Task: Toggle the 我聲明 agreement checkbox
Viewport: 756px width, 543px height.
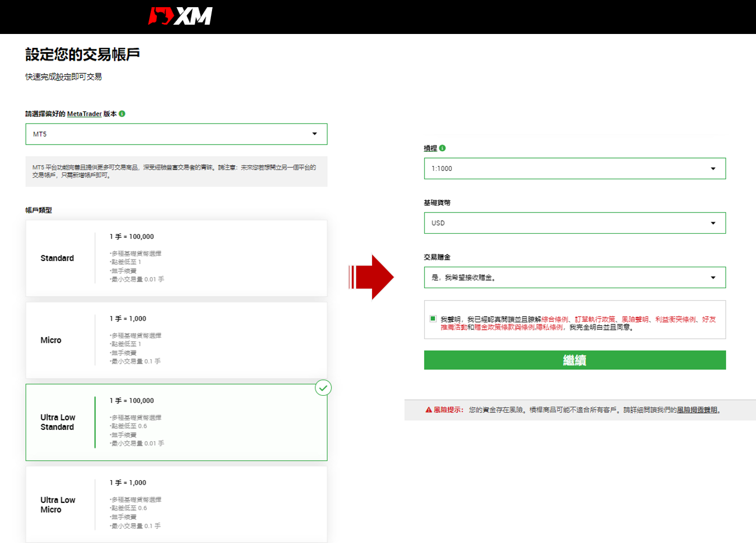Action: point(433,319)
